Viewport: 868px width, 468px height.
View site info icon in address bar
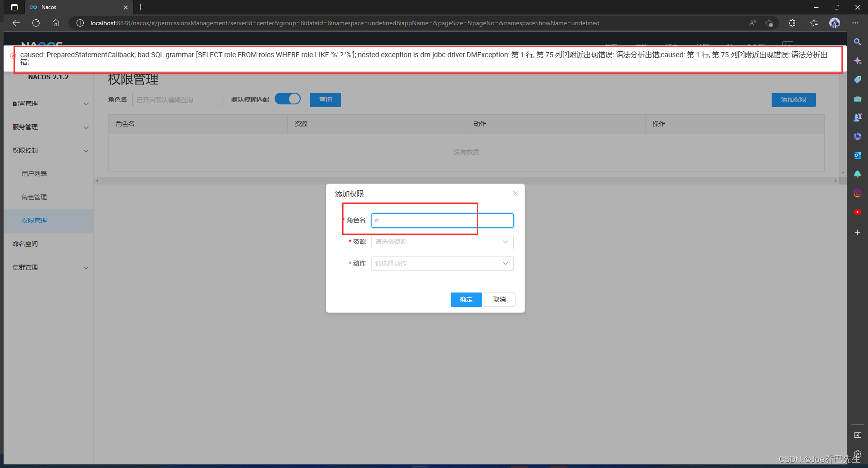click(80, 23)
